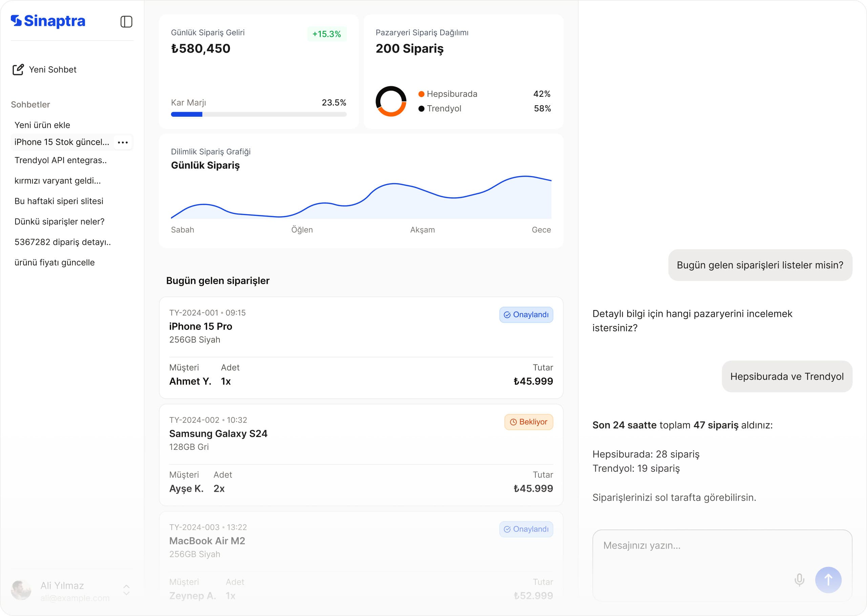Click the Öğlen axis label

302,230
